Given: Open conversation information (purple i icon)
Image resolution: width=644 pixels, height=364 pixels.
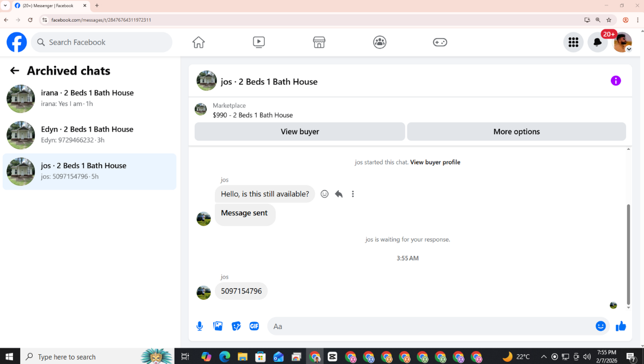Looking at the screenshot, I should coord(616,81).
